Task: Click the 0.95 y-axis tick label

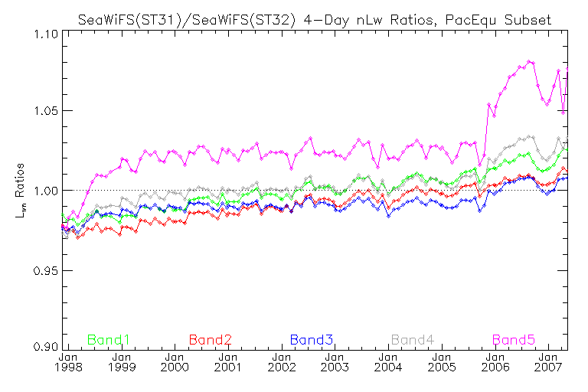Action: [x=45, y=270]
